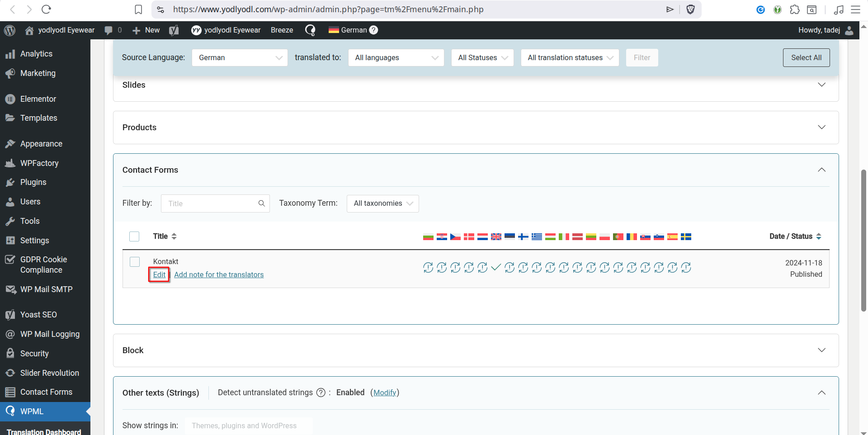Open Elementor in the sidebar menu

[x=38, y=99]
